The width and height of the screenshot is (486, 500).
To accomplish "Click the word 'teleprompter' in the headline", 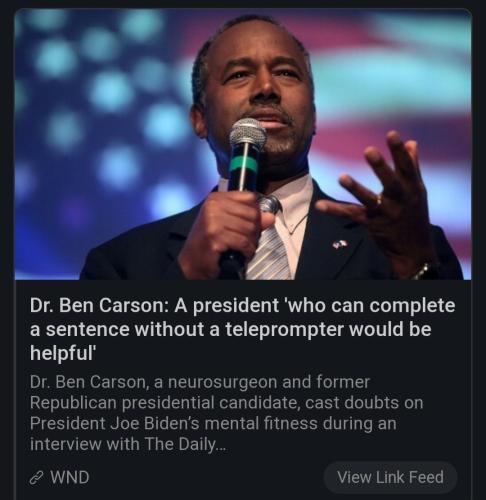I will pos(284,330).
